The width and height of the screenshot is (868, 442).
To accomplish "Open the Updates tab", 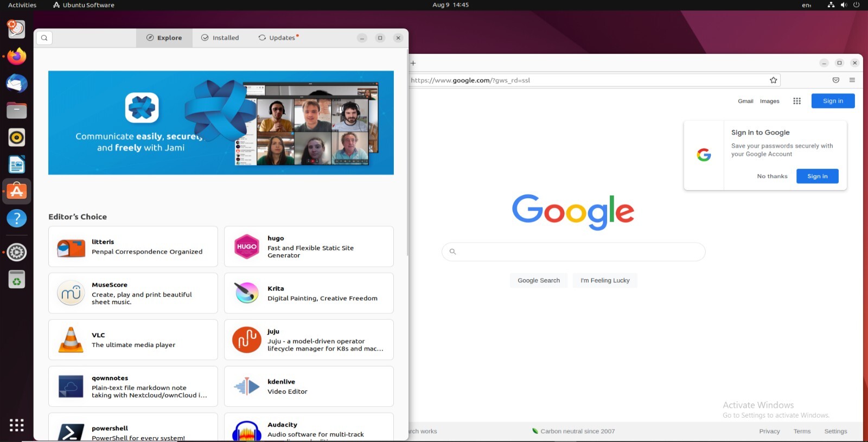I will click(278, 38).
